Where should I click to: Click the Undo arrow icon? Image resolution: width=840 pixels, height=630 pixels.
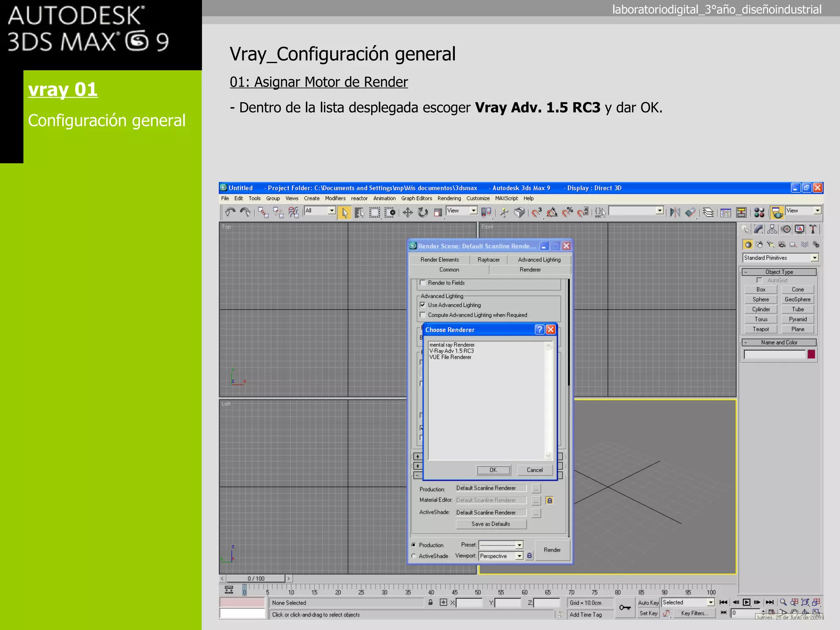(230, 212)
